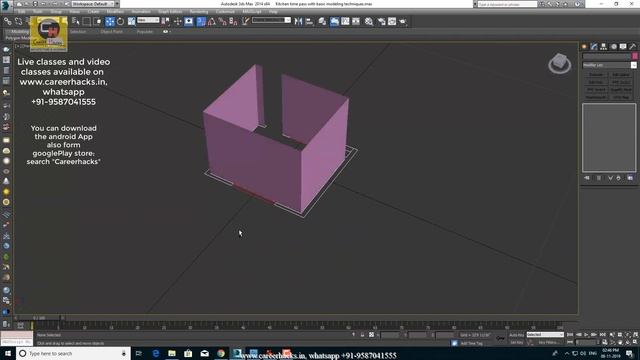This screenshot has height=360, width=640.
Task: Click Remove Modifier from the Stack
Action: [618, 178]
